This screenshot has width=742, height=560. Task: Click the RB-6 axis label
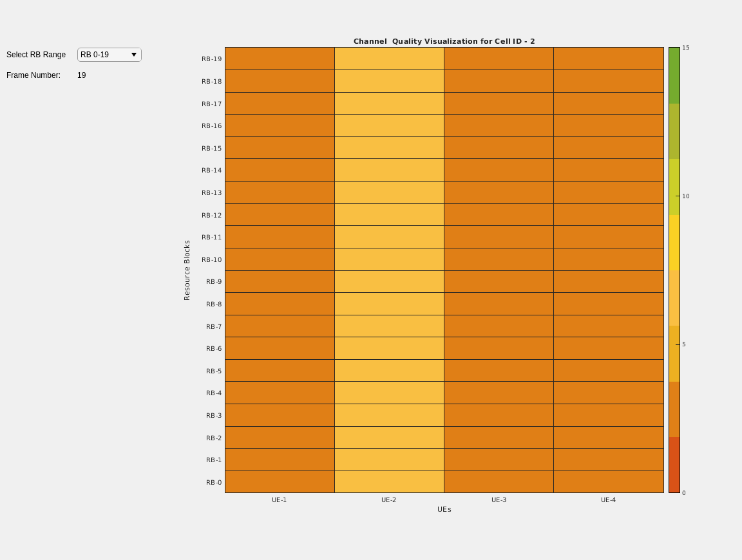pyautogui.click(x=214, y=349)
